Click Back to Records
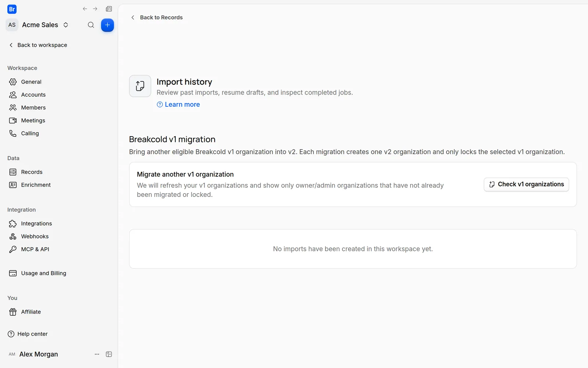 point(157,17)
